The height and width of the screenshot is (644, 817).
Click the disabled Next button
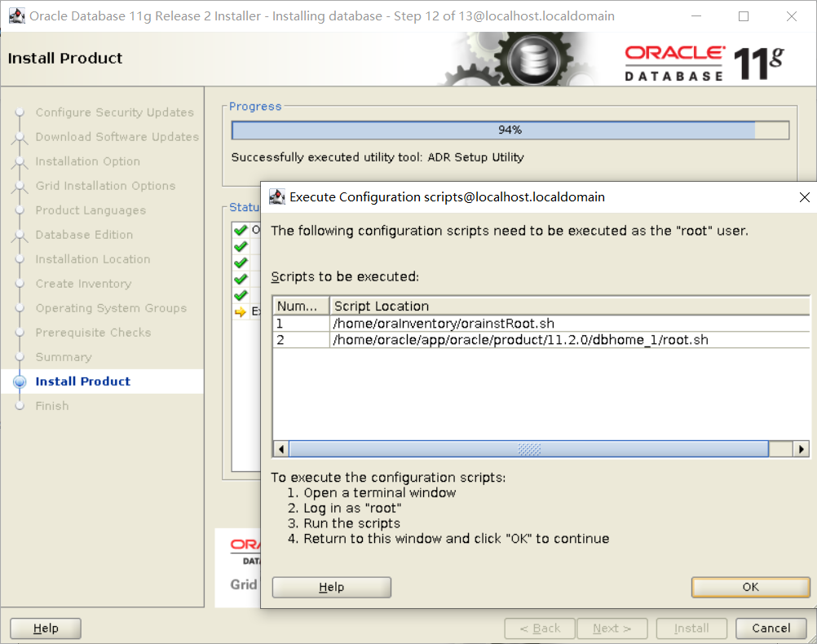pyautogui.click(x=612, y=629)
